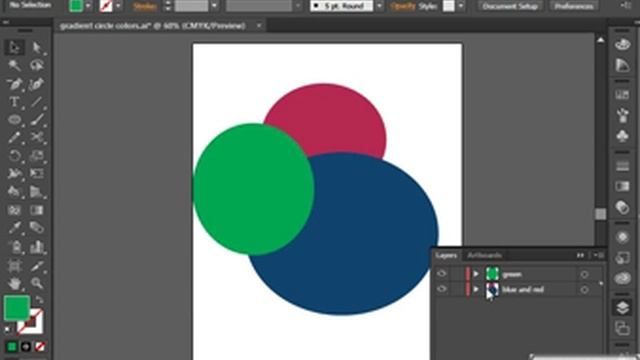Select the Gradient tool
Image resolution: width=640 pixels, height=360 pixels.
pyautogui.click(x=37, y=210)
